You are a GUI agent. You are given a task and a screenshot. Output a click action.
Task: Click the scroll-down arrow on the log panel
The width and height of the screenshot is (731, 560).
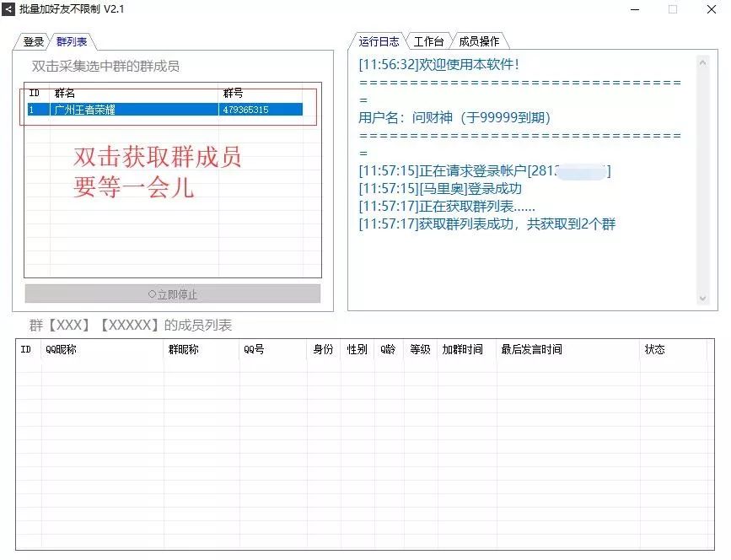pos(702,297)
